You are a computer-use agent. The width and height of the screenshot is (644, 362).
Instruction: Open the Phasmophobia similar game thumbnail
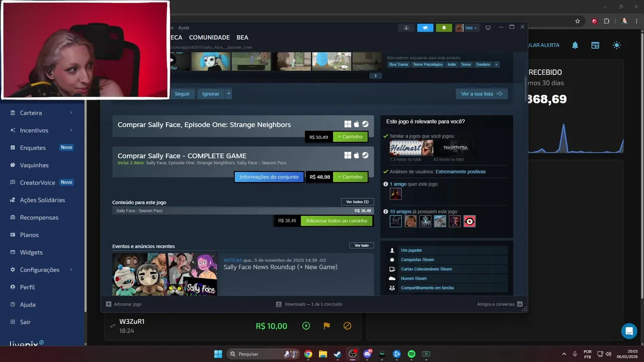coord(455,148)
